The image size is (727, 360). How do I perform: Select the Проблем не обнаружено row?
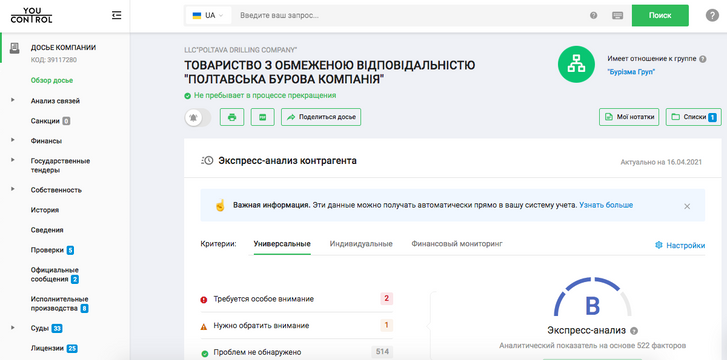[x=297, y=352]
